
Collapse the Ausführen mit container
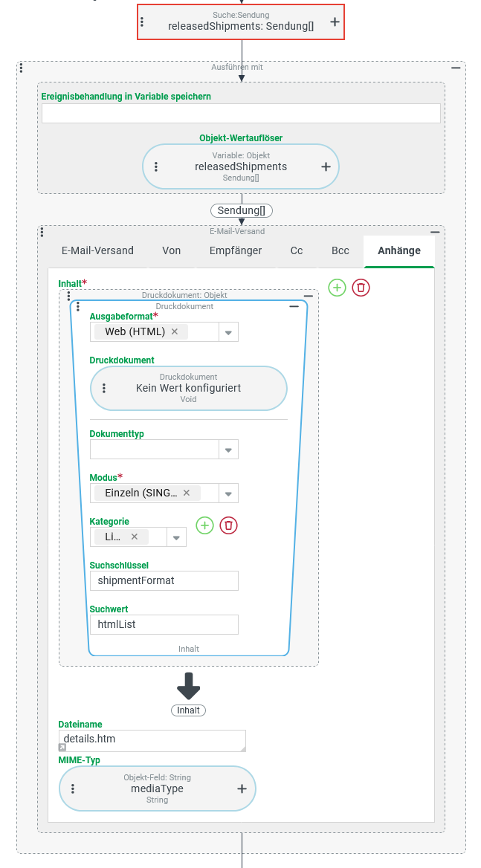[456, 68]
